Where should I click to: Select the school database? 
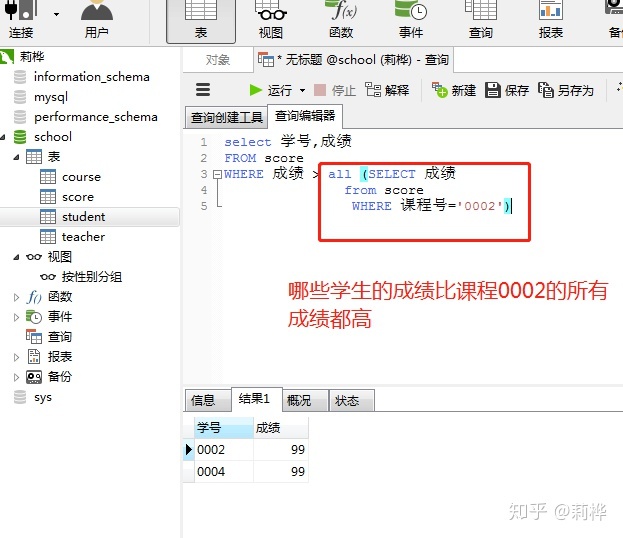[52, 137]
